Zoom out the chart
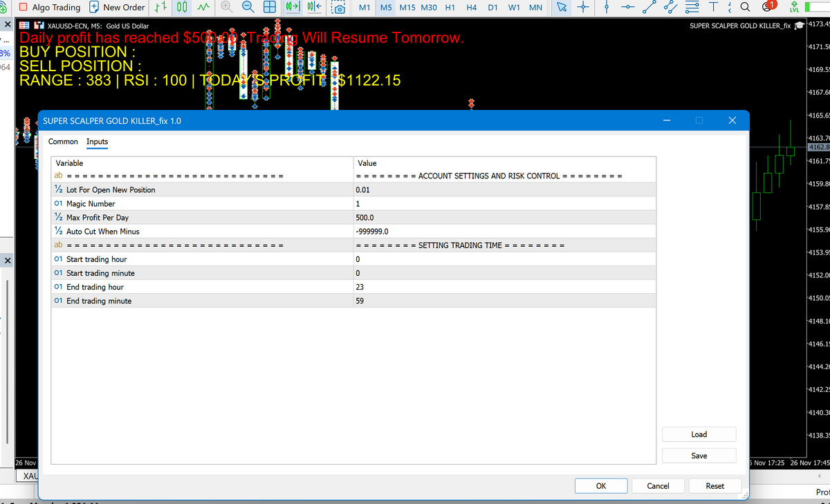The height and width of the screenshot is (504, 830). pyautogui.click(x=247, y=8)
